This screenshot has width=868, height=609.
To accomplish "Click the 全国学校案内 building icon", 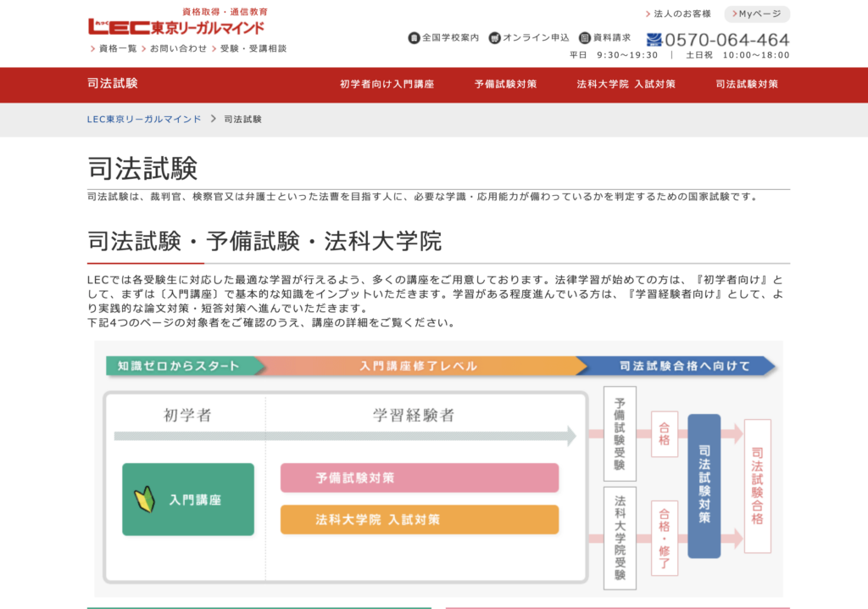I will [x=415, y=38].
